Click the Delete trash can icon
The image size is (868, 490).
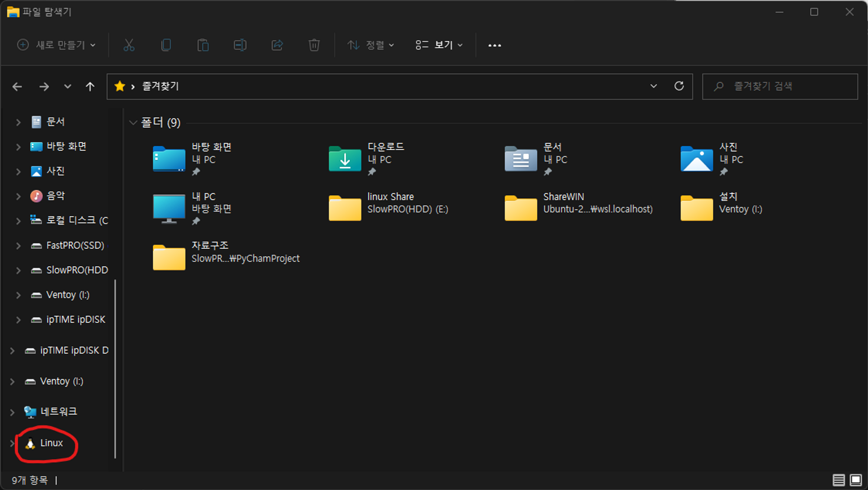pos(314,45)
